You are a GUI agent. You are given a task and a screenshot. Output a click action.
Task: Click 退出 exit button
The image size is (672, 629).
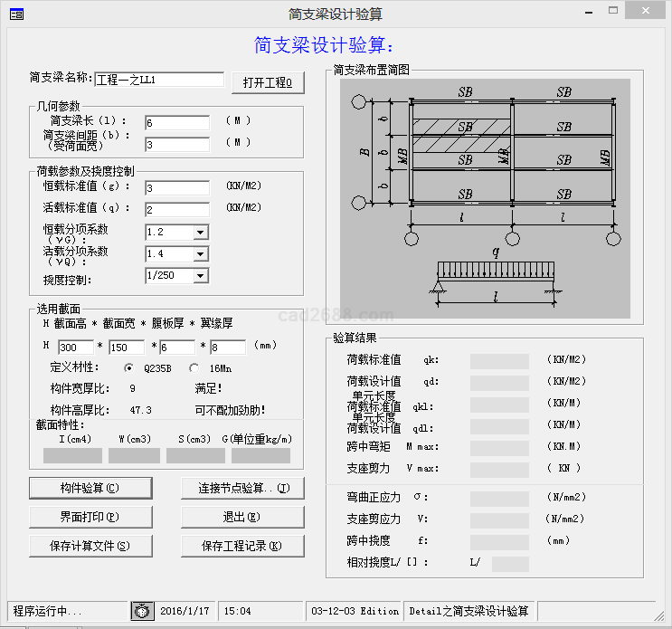click(x=241, y=517)
